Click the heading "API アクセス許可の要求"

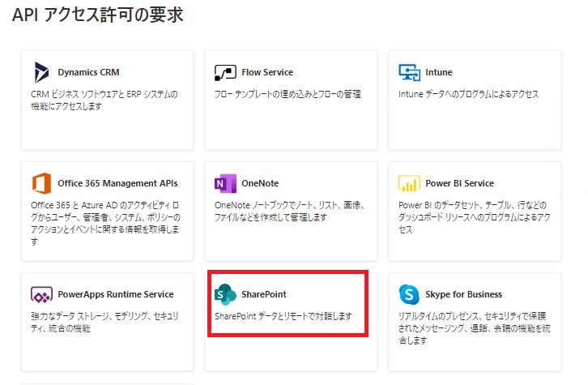point(97,15)
